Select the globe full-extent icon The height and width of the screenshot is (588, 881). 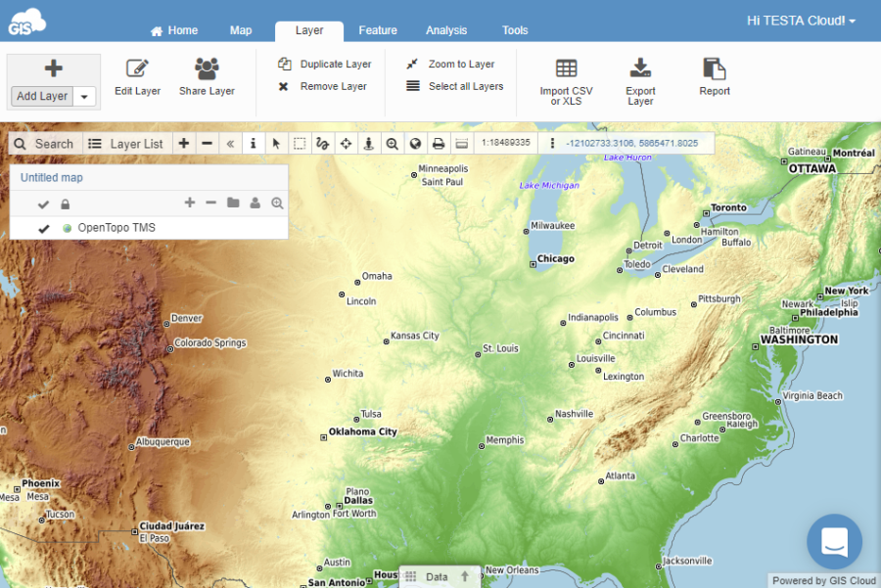414,143
